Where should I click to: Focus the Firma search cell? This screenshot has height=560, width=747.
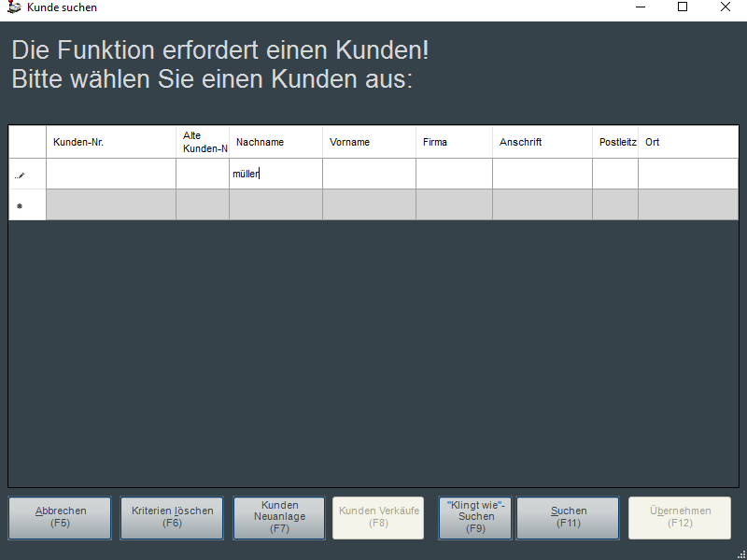[454, 174]
